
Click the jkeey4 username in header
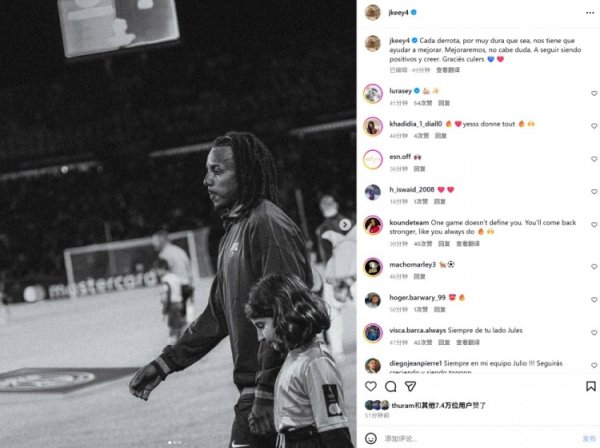tap(399, 13)
